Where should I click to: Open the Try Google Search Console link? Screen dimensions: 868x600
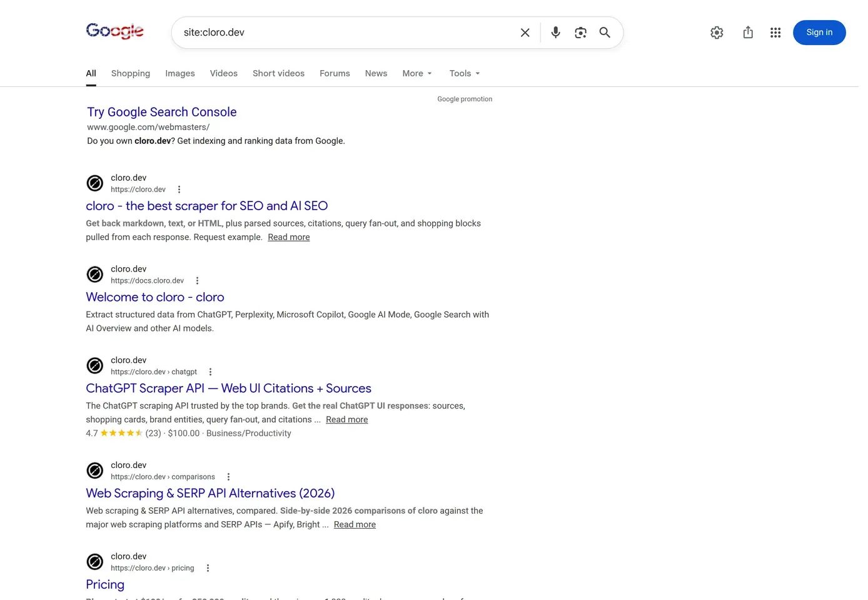click(x=161, y=112)
